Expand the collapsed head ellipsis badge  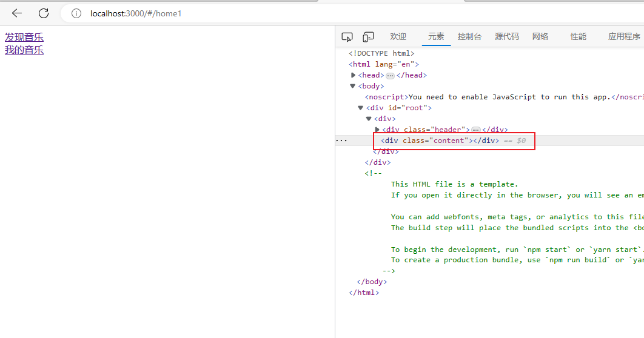pyautogui.click(x=390, y=76)
